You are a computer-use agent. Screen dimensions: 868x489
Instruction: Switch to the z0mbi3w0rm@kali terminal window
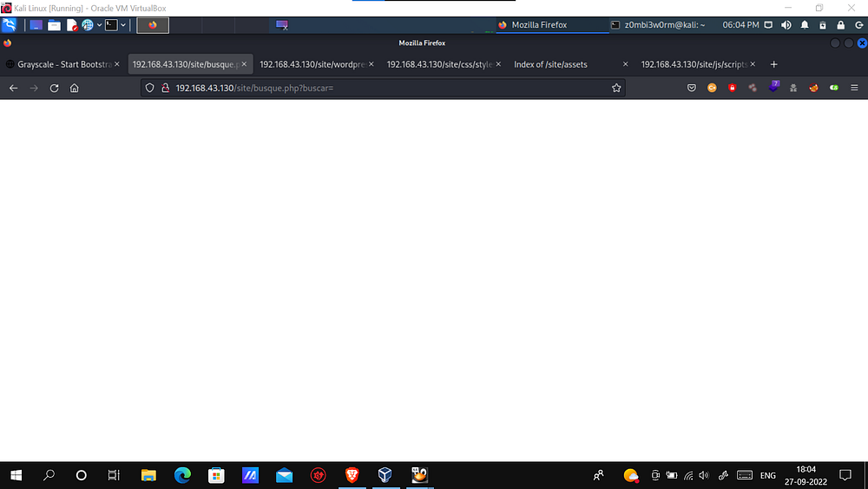point(658,25)
